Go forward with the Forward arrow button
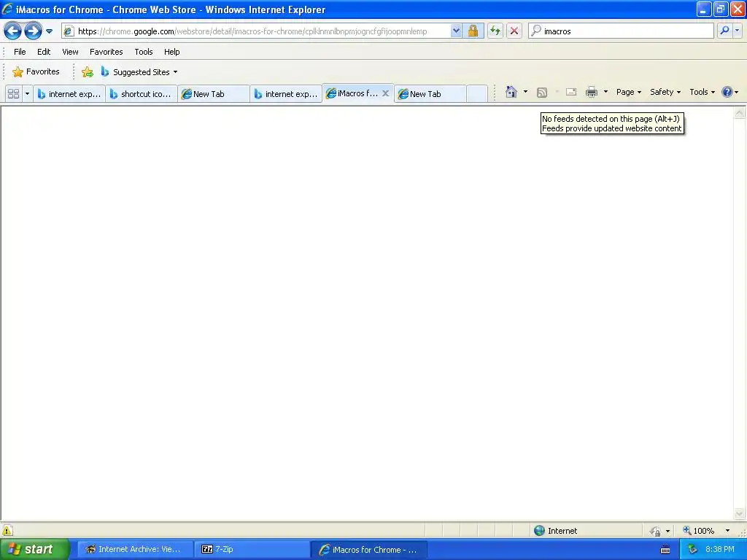Screen dimensions: 747x560 pos(33,31)
